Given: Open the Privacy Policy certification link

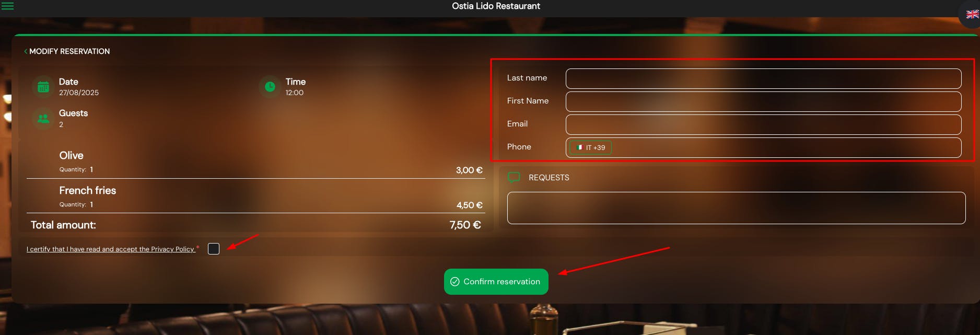Looking at the screenshot, I should [x=111, y=249].
